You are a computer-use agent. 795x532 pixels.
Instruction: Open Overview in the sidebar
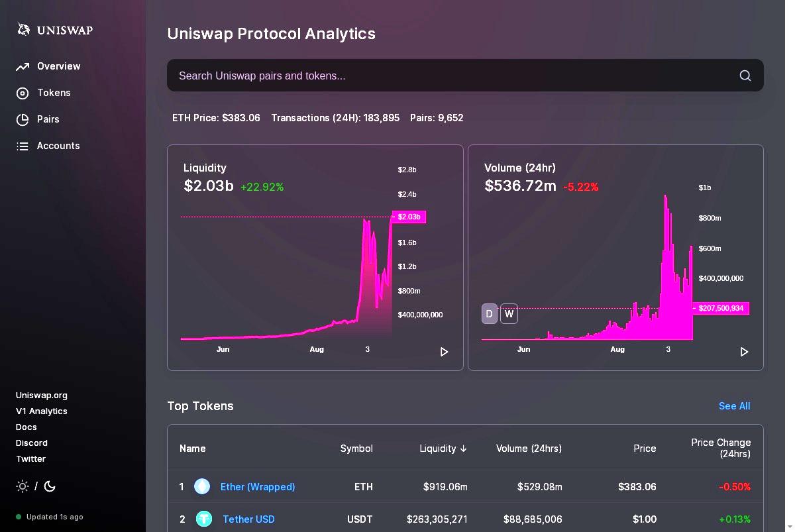point(59,66)
